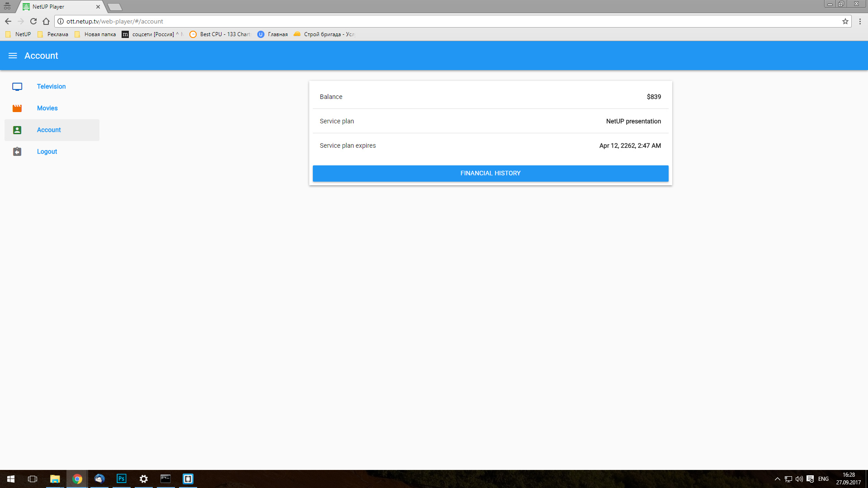Reload the page via refresh icon
The height and width of the screenshot is (488, 868).
(x=33, y=21)
